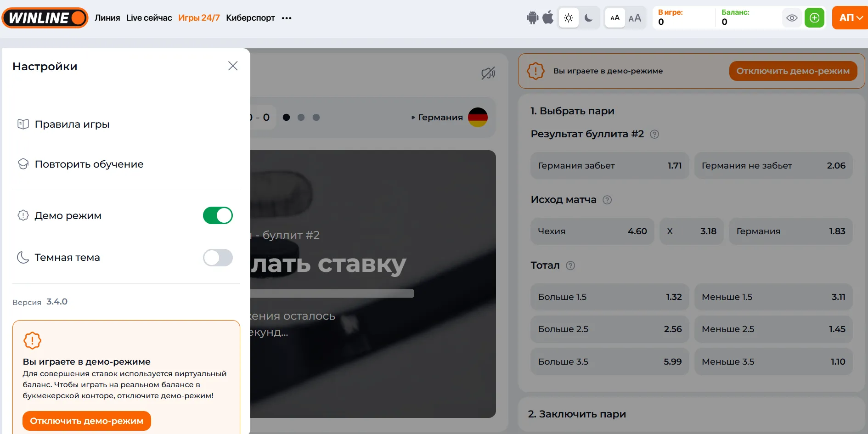Close the Настройки panel
Screen dimensions: 868x434
click(233, 66)
